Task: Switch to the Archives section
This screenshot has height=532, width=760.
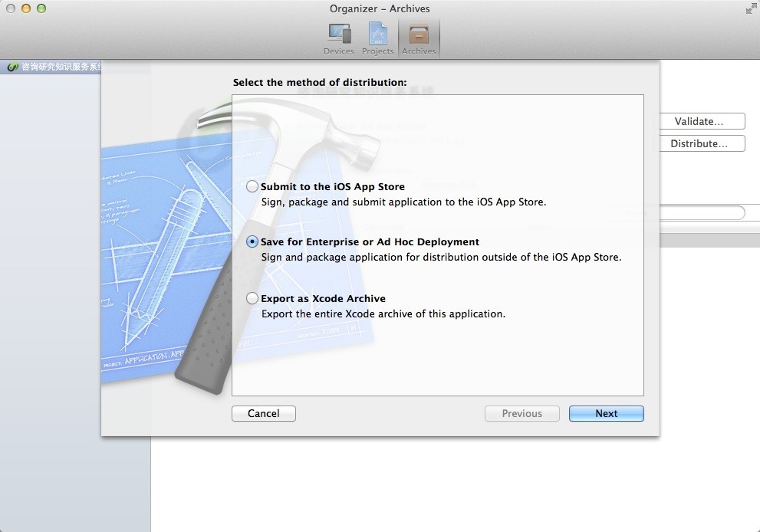Action: 419,39
